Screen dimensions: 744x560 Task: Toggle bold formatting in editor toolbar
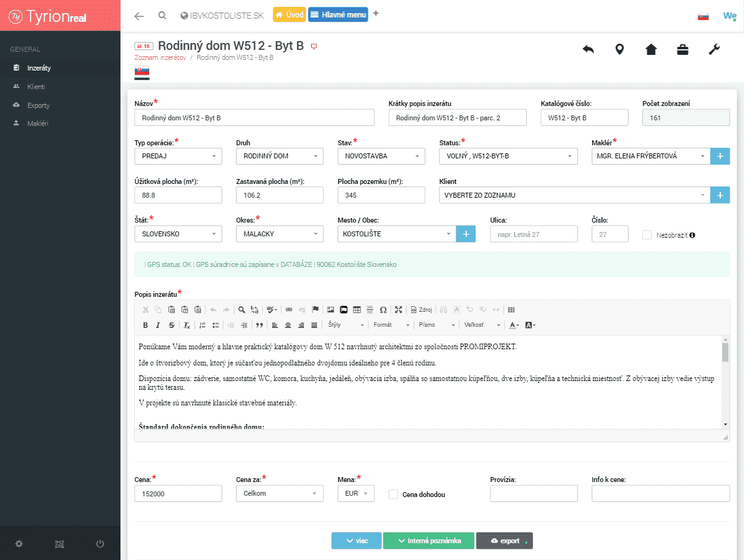pyautogui.click(x=145, y=325)
